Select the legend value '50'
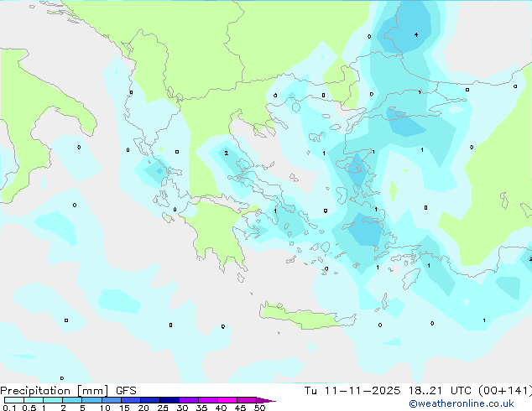532x411 pixels. click(259, 408)
